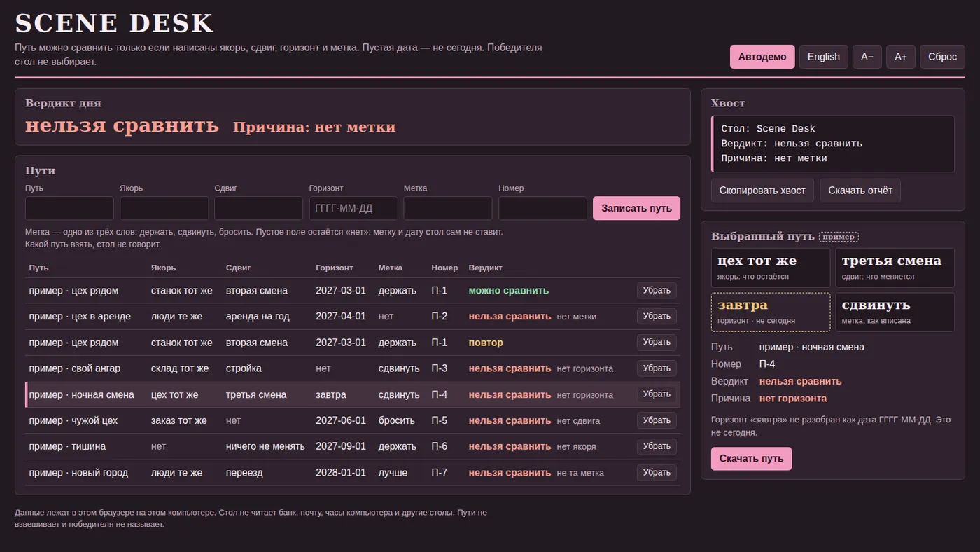
Task: Click the «завтра» horizon card in Выбранный путь
Action: pos(771,312)
